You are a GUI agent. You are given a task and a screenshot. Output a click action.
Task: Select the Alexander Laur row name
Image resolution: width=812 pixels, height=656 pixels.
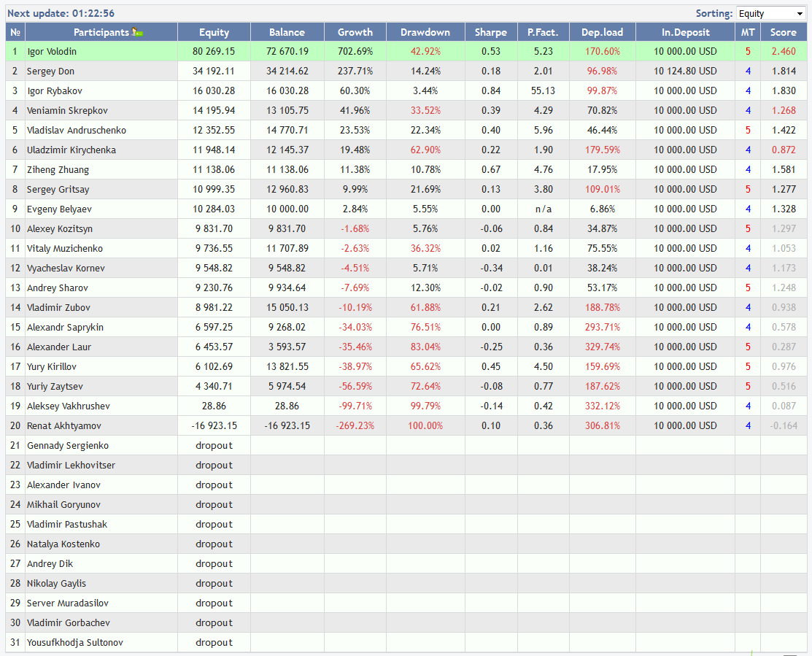(x=59, y=347)
